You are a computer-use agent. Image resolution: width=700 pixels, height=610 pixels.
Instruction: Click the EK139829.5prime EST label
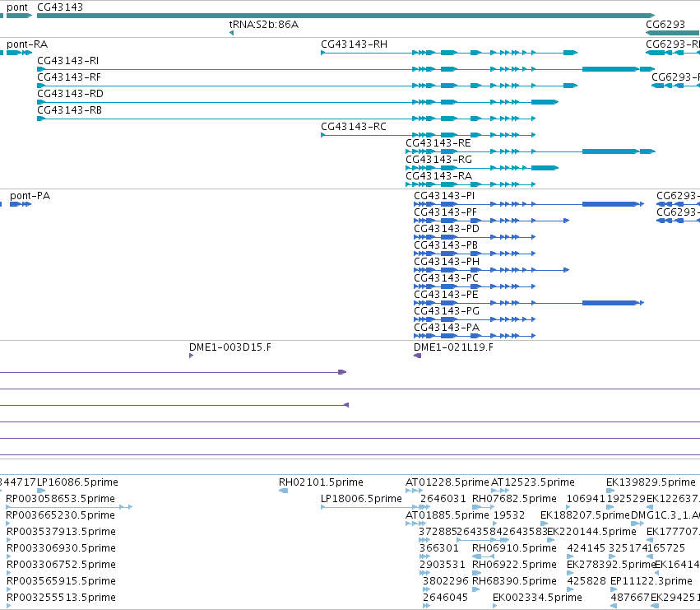click(651, 482)
